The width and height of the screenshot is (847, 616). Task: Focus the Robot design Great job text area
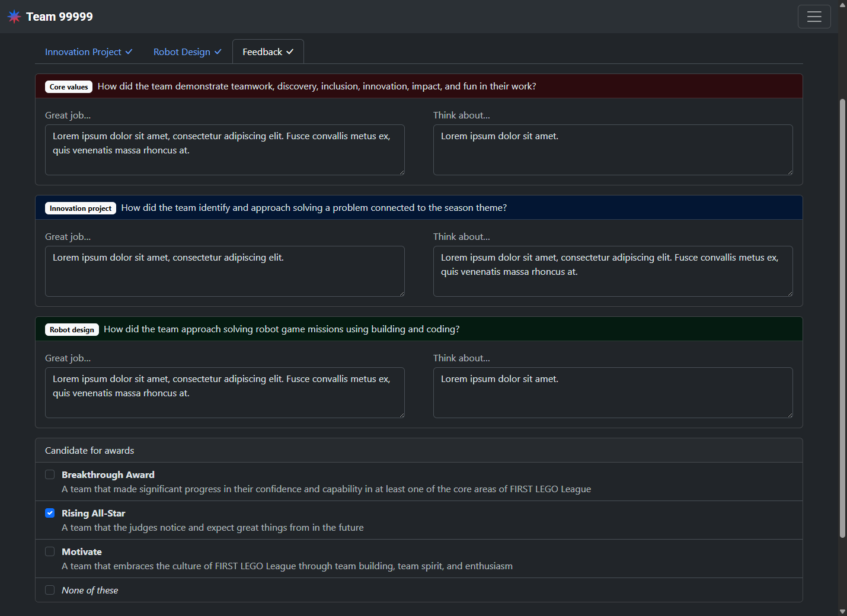[225, 393]
